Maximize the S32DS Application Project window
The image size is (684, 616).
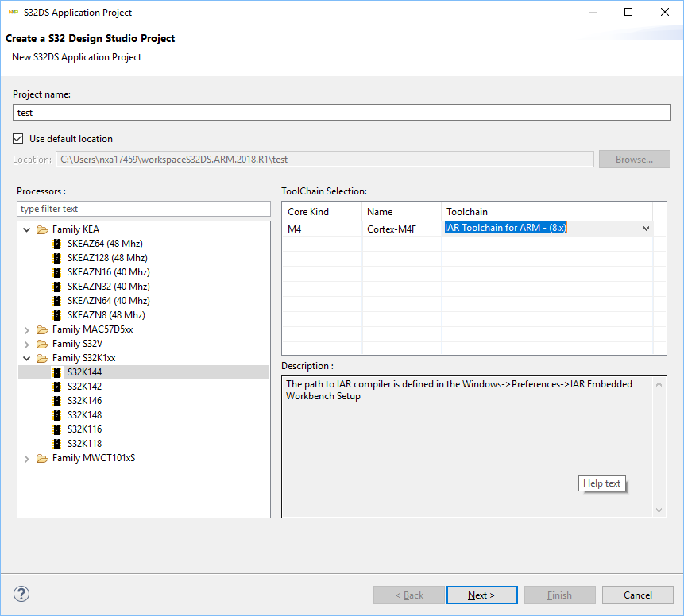(628, 12)
